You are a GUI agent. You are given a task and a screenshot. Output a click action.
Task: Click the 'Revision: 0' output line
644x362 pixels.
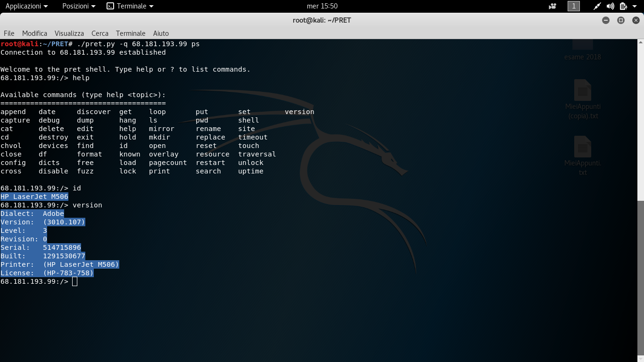[x=24, y=239]
